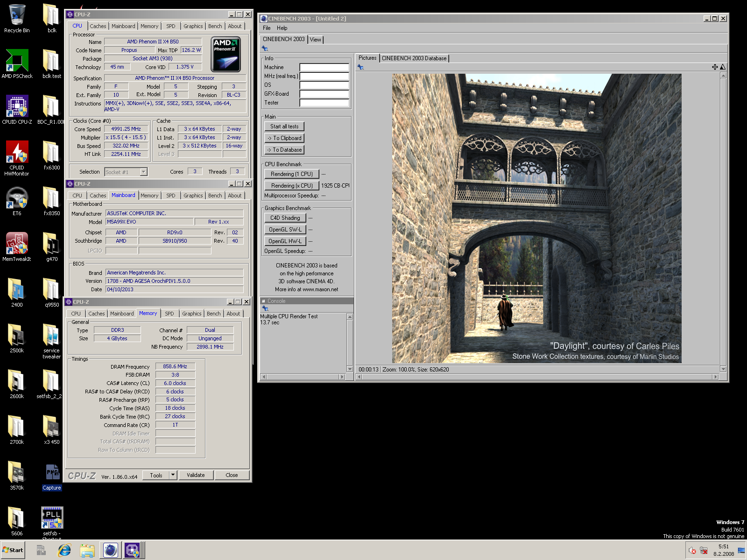
Task: Click the console vertical scrollbar down arrow
Action: pyautogui.click(x=350, y=369)
